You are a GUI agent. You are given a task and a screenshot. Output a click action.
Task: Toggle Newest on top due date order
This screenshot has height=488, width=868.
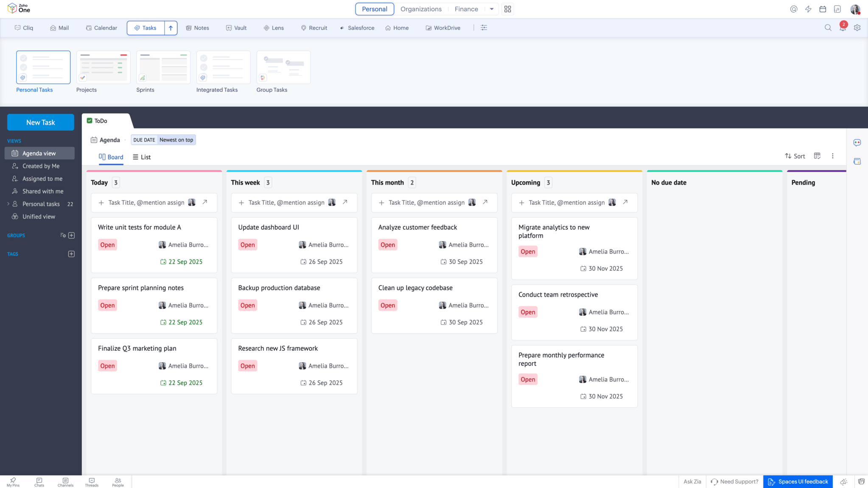176,140
